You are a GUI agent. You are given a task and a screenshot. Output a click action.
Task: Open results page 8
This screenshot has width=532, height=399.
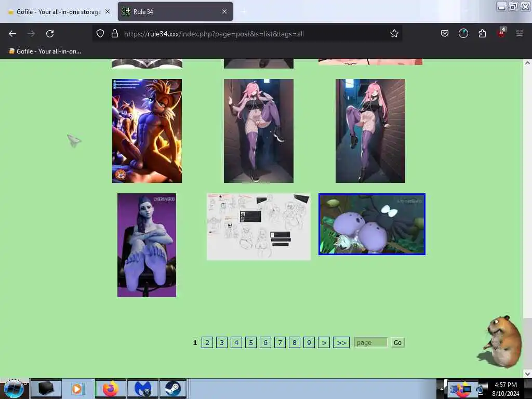click(295, 343)
